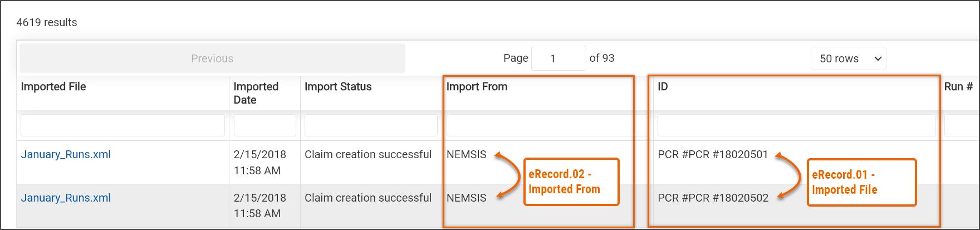The height and width of the screenshot is (230, 980).
Task: Select first row NEMSIS cell
Action: (x=467, y=155)
